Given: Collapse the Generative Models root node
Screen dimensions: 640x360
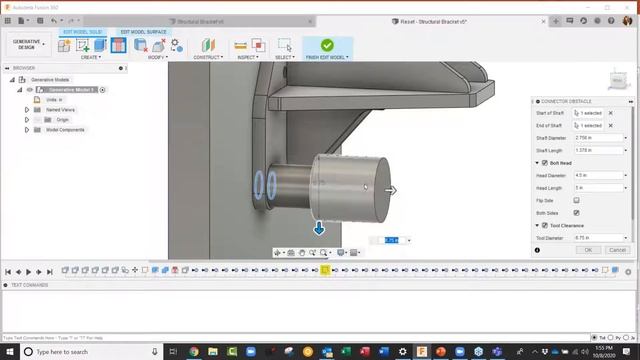Looking at the screenshot, I should [x=12, y=80].
